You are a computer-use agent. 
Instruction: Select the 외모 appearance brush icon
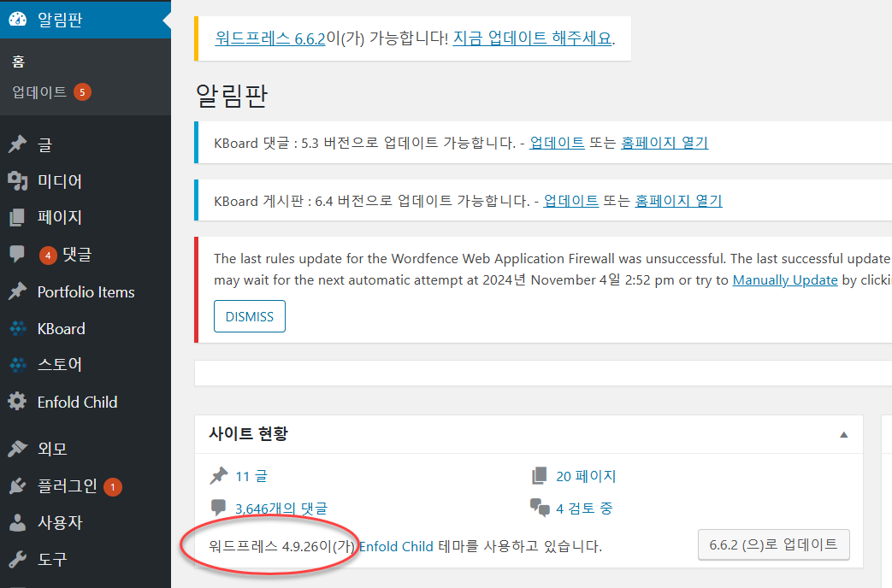point(19,448)
